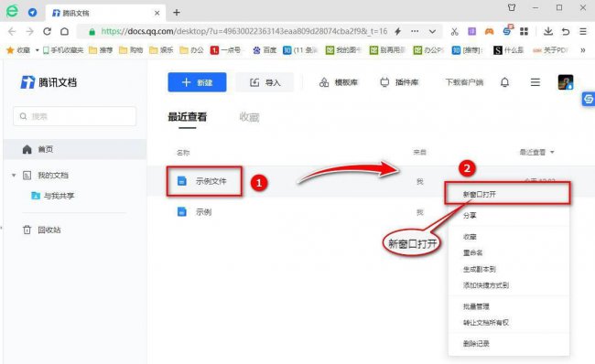Click the user avatar thumbnail
595x364 pixels.
[566, 82]
